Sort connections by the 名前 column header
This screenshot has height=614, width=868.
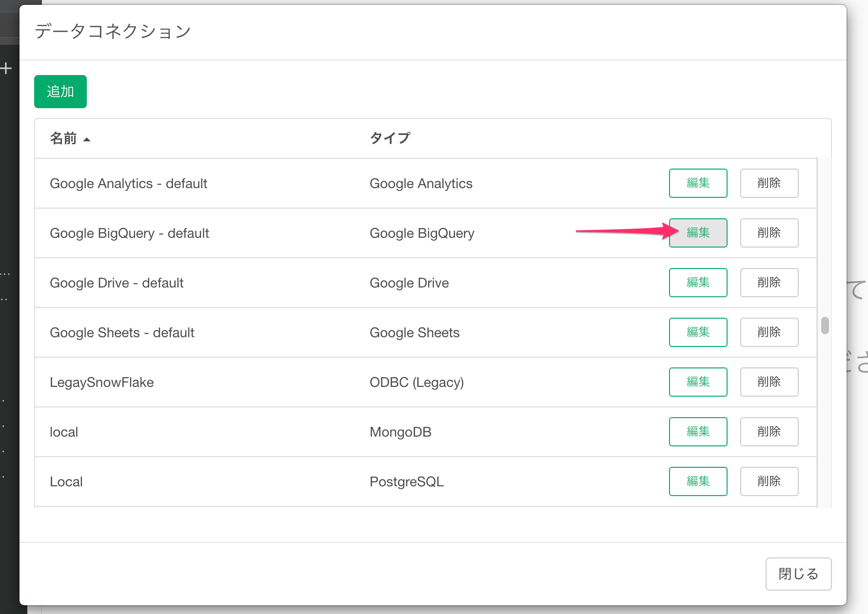70,138
